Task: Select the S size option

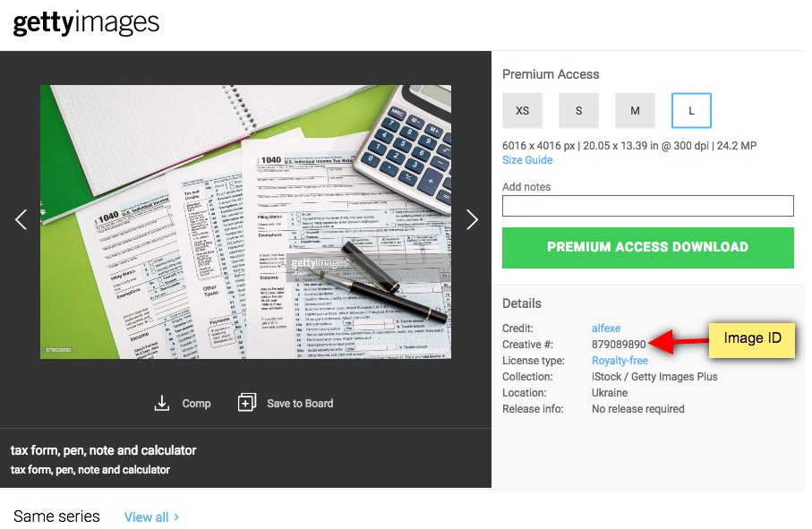Action: point(578,111)
